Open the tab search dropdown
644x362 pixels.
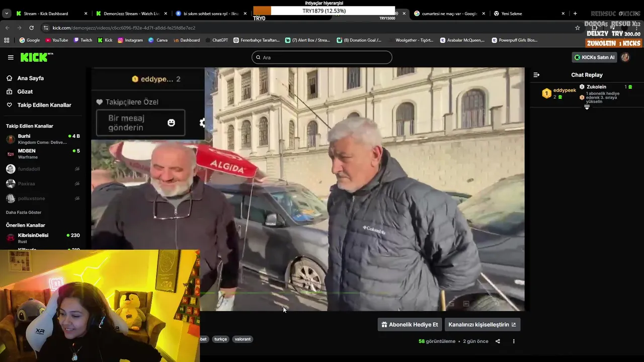7,14
